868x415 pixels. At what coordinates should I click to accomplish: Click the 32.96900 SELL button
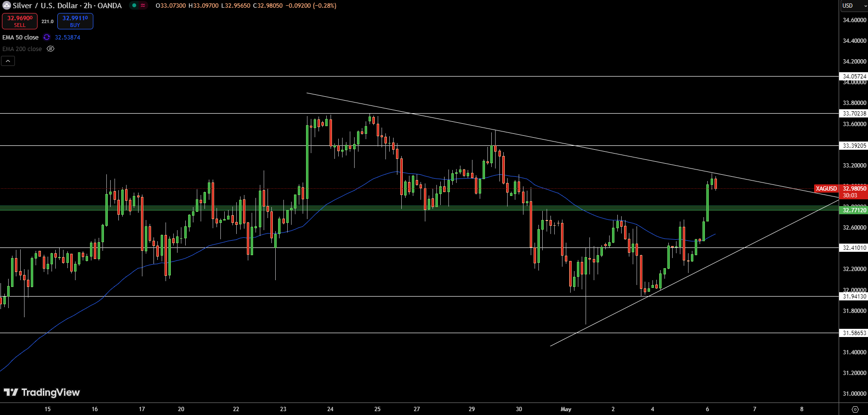20,21
